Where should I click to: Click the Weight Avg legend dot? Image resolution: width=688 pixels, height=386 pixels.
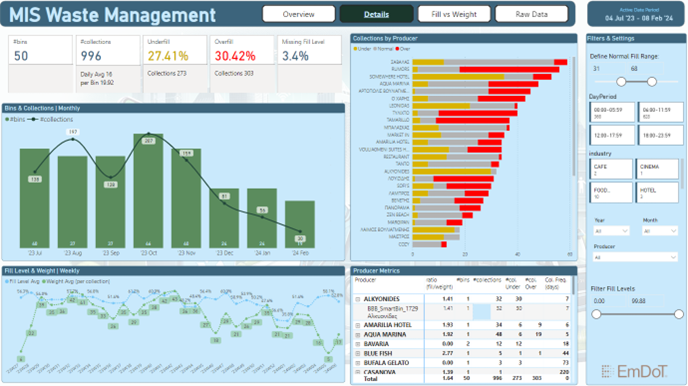pos(44,282)
